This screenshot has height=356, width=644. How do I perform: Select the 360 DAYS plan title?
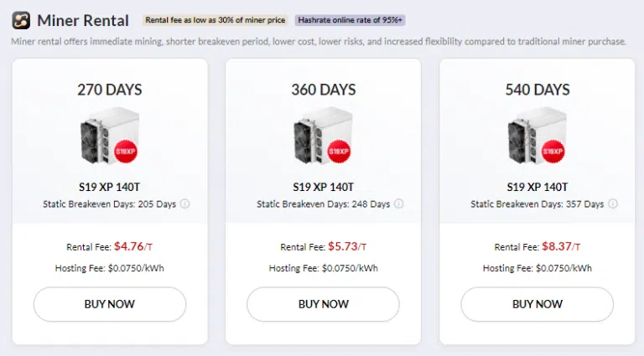(323, 89)
